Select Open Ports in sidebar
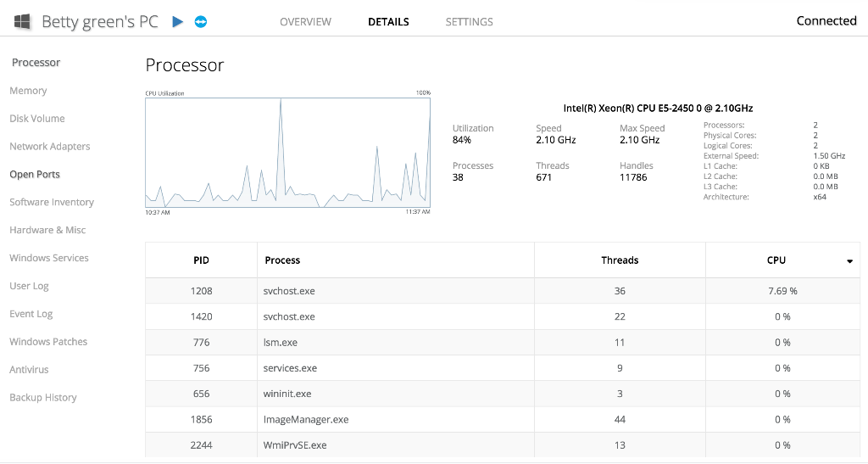This screenshot has height=464, width=868. 35,175
